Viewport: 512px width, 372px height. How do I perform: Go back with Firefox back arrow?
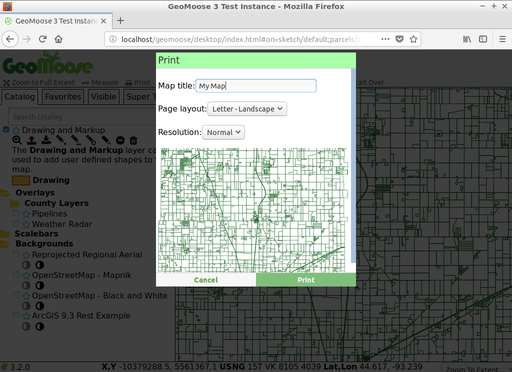pyautogui.click(x=10, y=39)
